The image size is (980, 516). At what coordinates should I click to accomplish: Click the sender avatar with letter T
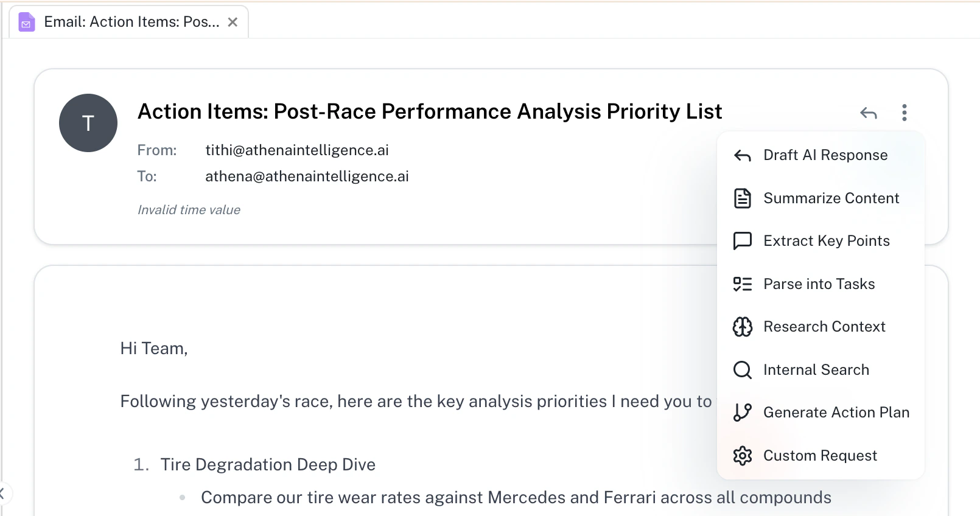click(88, 123)
